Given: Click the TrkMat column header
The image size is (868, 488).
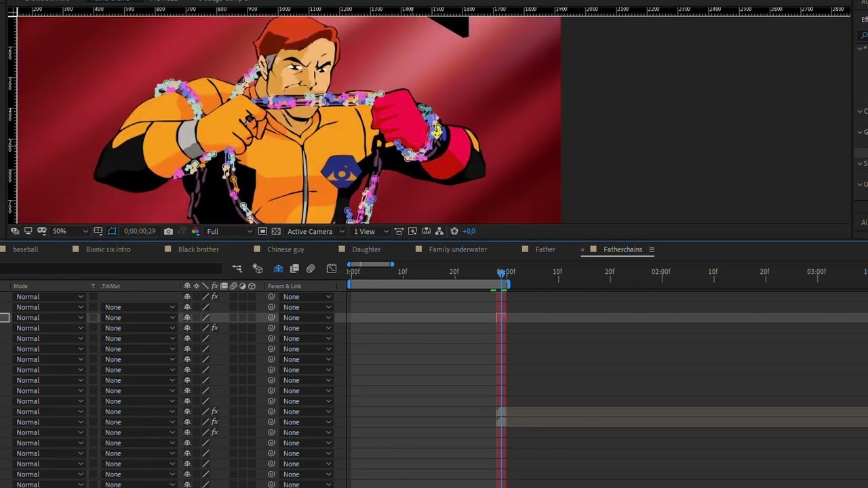Looking at the screenshot, I should [x=110, y=286].
